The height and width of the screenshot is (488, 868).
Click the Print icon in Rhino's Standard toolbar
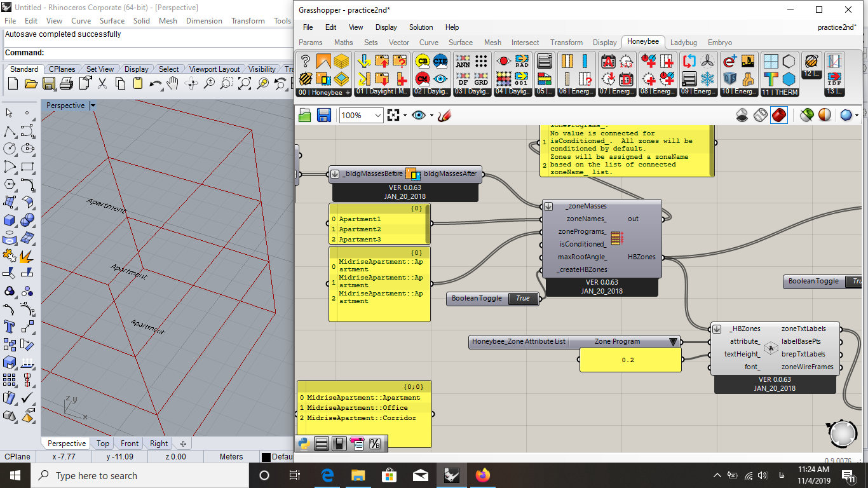click(x=66, y=83)
